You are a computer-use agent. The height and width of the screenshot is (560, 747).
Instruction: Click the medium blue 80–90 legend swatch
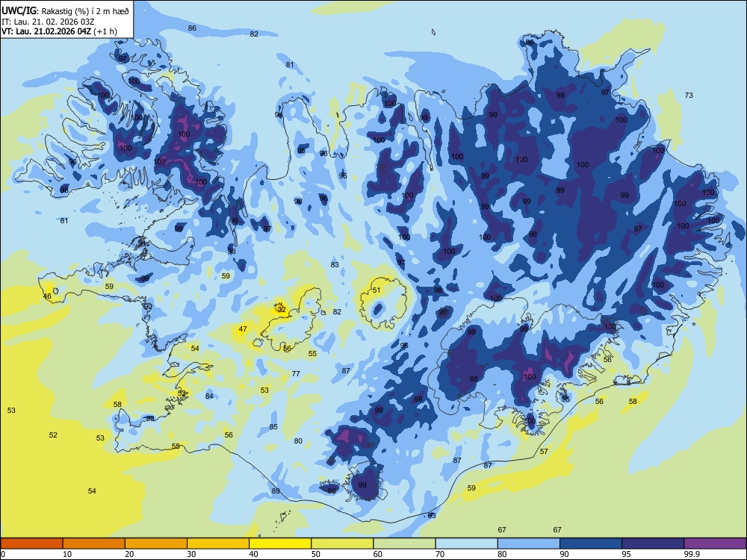(528, 544)
